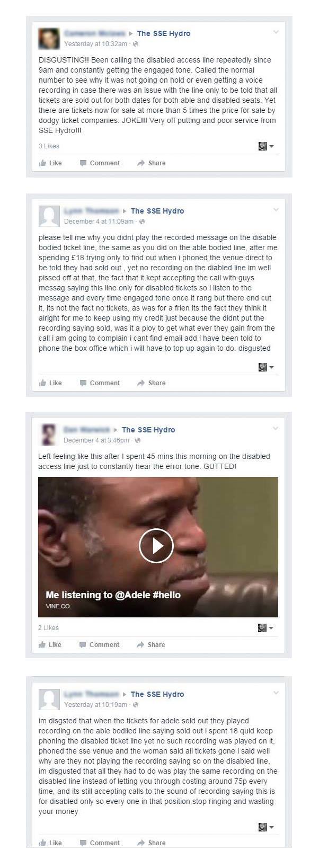Play the Adele #hello Vine video
Viewport: 319px width, 868px height.
pos(156,545)
